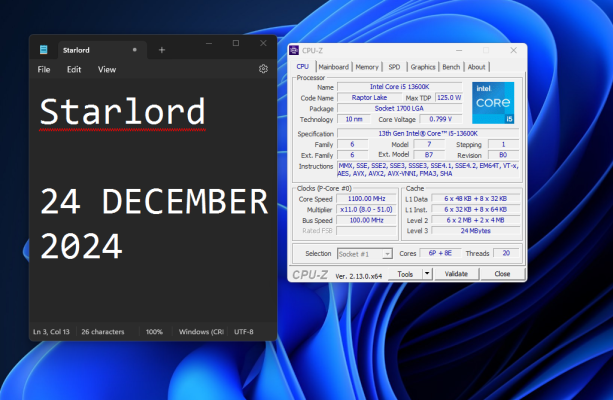Click the Instructions list field

pos(428,170)
